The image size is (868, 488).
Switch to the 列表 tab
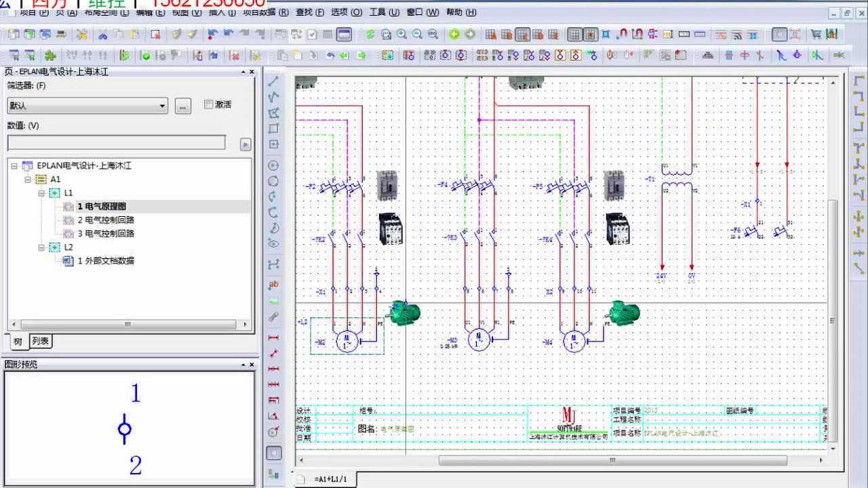click(x=41, y=342)
